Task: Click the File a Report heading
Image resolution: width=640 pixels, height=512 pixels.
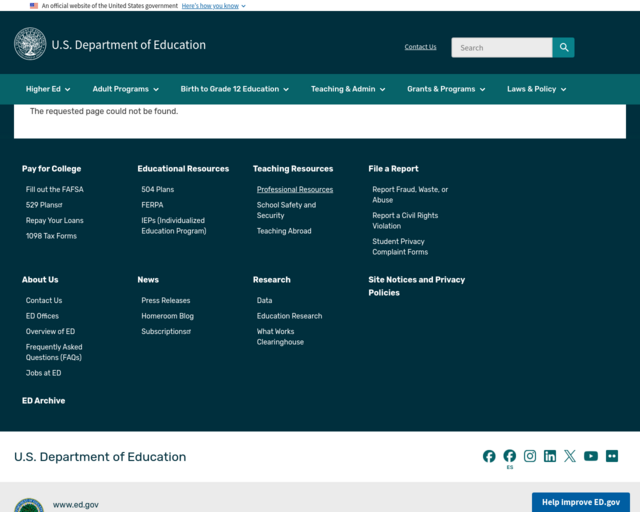Action: [393, 169]
